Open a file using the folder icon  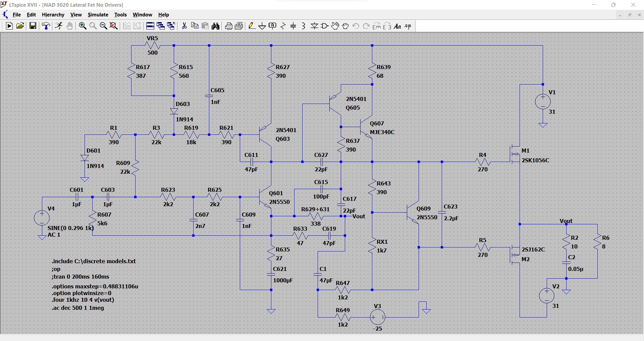click(20, 26)
